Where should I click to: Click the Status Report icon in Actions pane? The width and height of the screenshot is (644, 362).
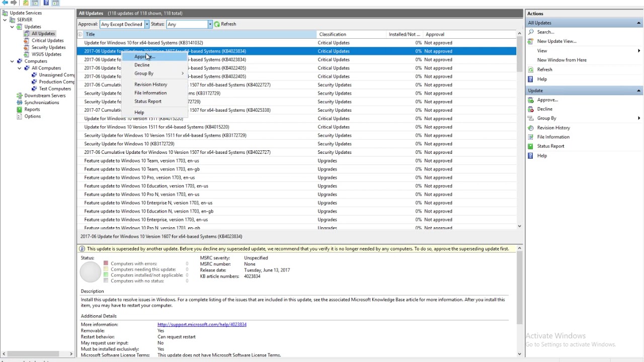click(531, 146)
